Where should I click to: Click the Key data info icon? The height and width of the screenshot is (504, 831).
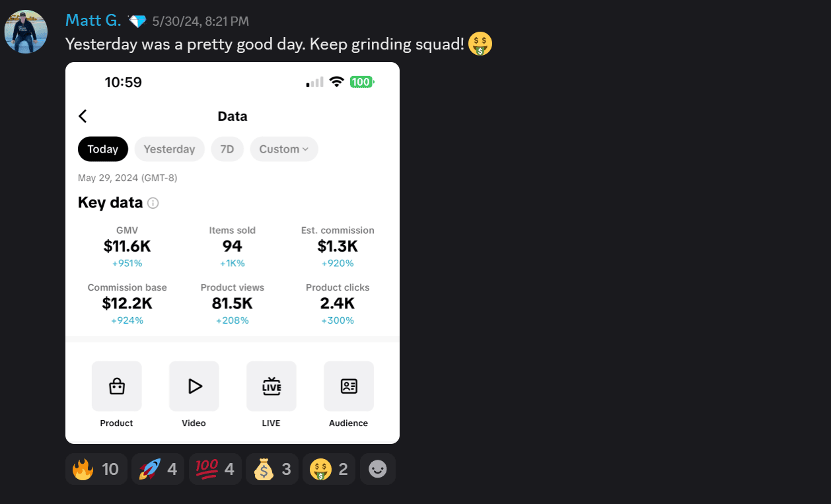153,203
